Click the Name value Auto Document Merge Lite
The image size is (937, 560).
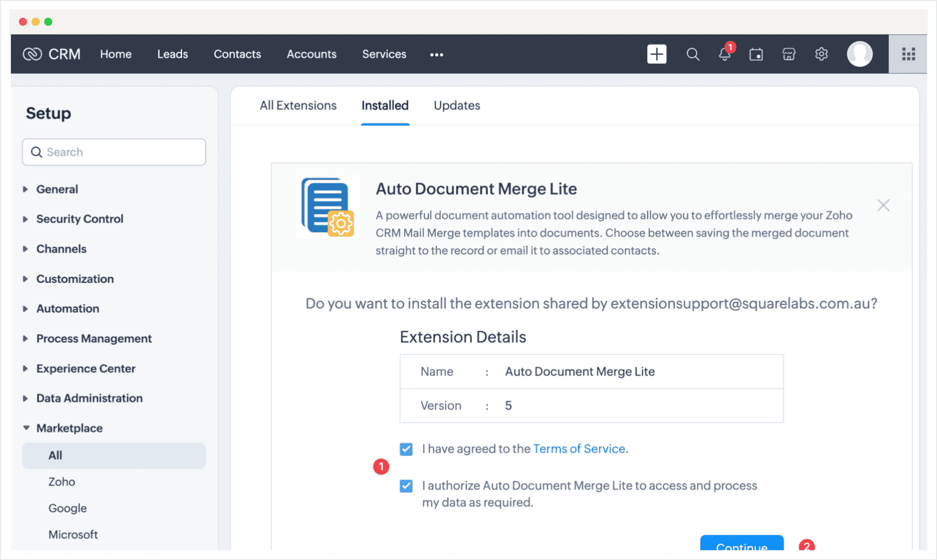[580, 372]
